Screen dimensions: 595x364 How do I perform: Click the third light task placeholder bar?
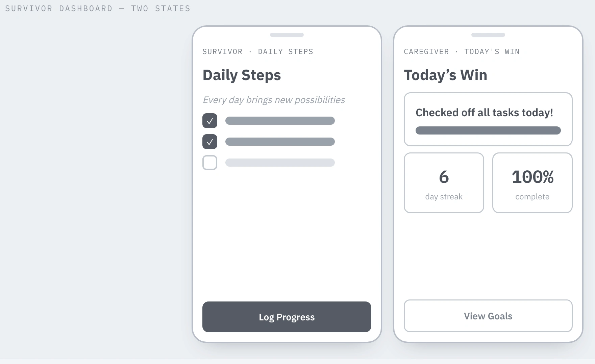coord(280,163)
